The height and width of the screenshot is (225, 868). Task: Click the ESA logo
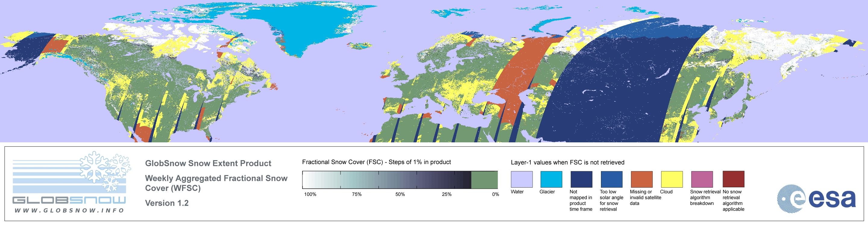click(816, 198)
